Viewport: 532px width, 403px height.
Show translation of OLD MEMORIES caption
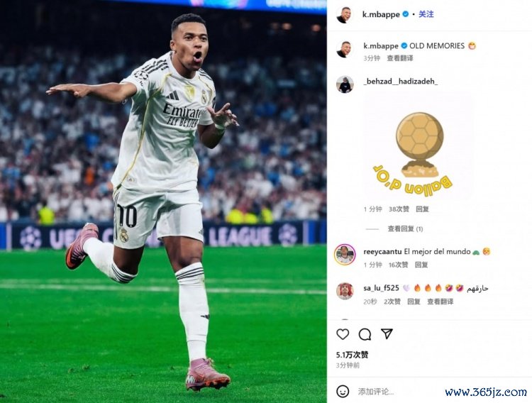[x=400, y=58]
